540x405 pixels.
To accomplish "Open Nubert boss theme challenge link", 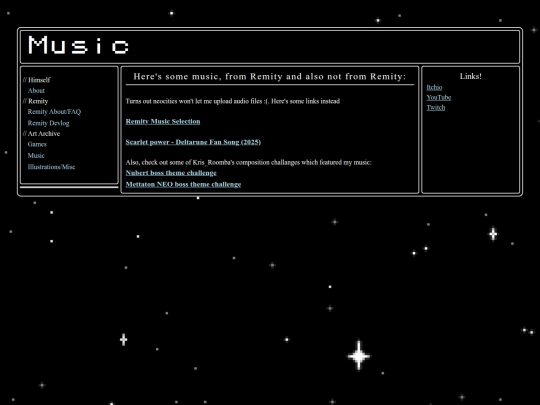I will tap(171, 173).
